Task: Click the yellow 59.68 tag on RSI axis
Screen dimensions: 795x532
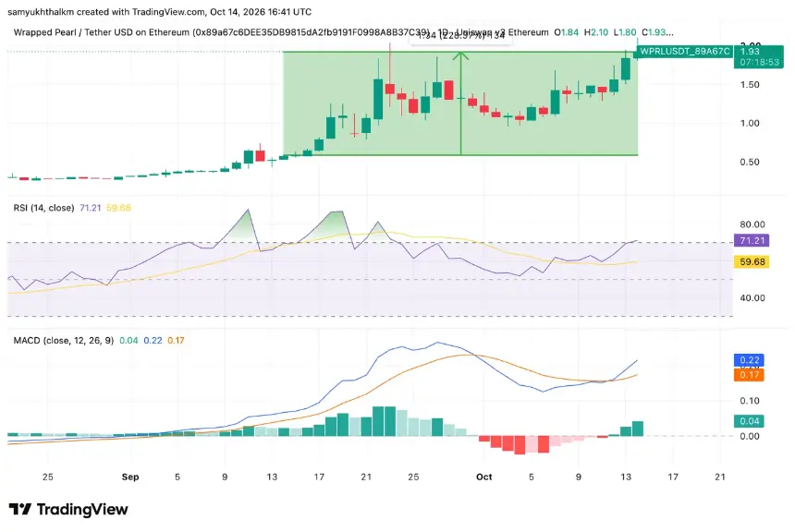Action: pos(752,262)
